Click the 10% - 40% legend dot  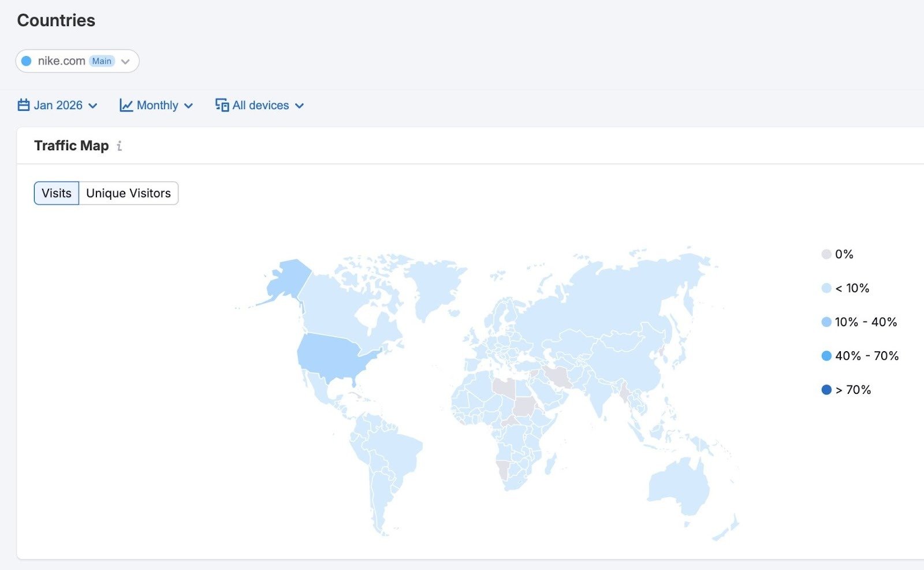point(825,322)
